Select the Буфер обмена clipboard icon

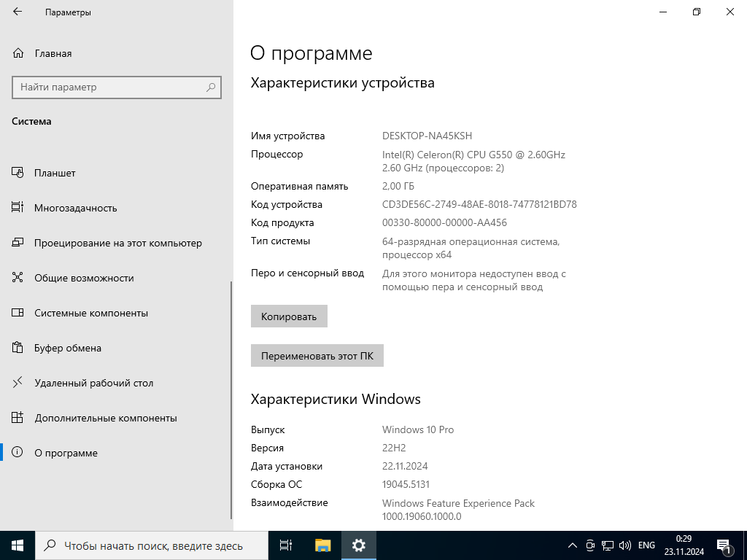pyautogui.click(x=18, y=348)
